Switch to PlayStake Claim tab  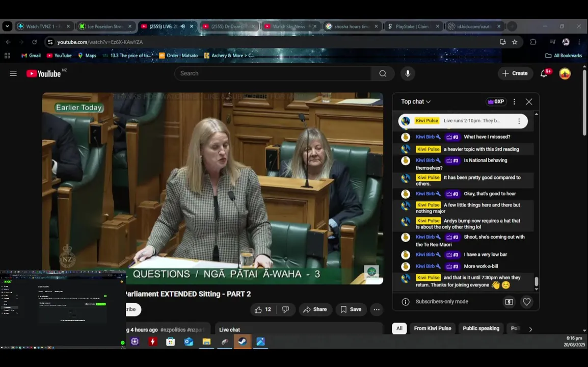click(x=413, y=27)
